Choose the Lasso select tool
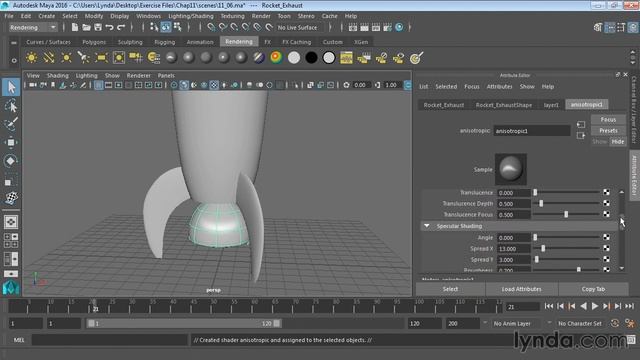The width and height of the screenshot is (640, 360). 11,106
